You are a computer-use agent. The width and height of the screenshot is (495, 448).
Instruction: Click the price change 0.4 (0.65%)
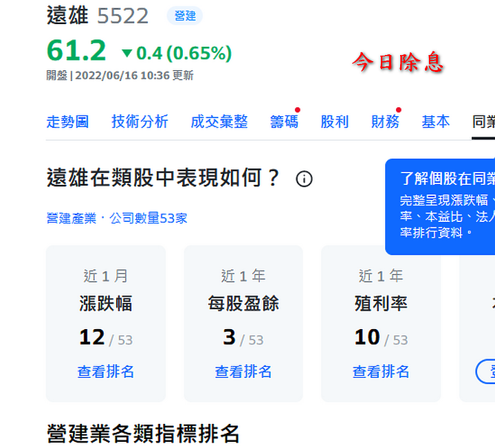click(177, 53)
